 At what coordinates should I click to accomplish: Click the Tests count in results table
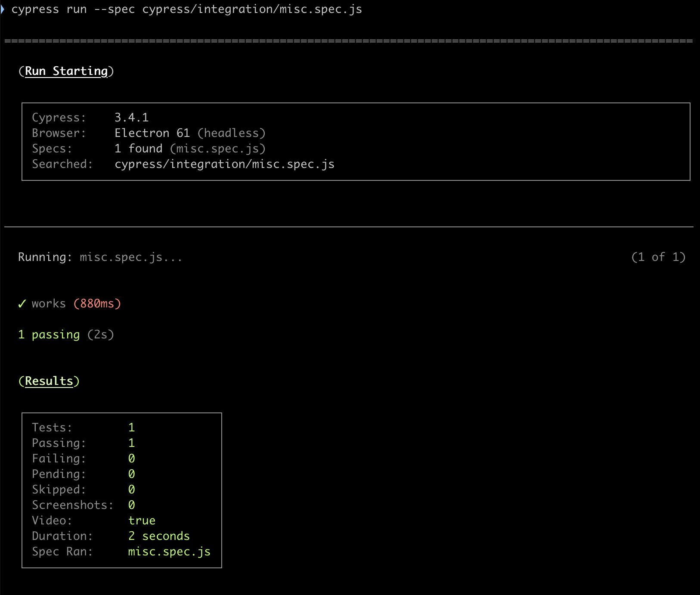click(x=131, y=427)
